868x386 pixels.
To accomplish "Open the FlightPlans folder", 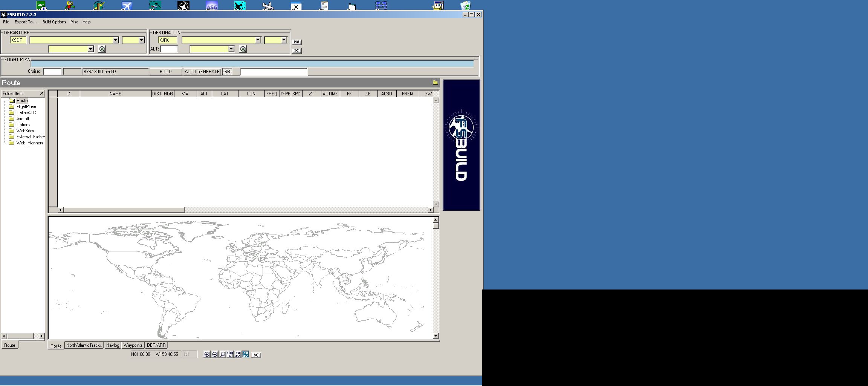I will click(x=26, y=107).
